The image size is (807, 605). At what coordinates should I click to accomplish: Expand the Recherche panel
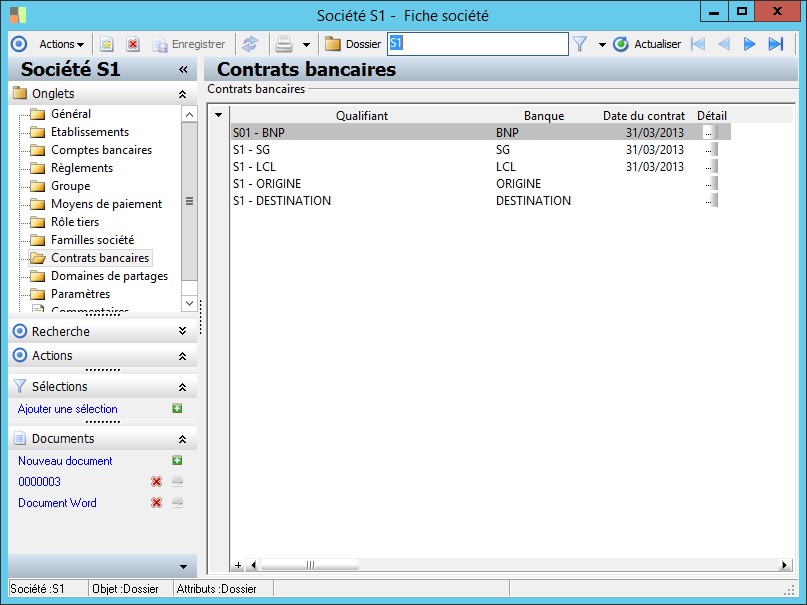coord(182,331)
